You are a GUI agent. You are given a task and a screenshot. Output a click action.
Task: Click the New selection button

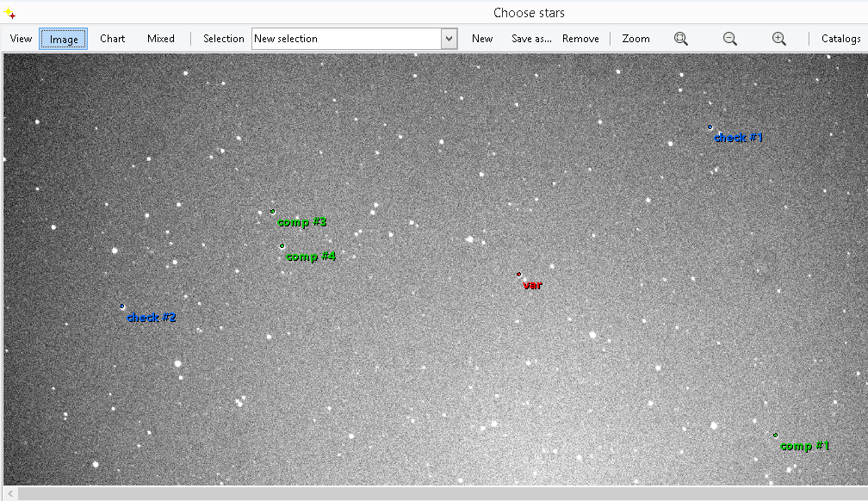[482, 39]
